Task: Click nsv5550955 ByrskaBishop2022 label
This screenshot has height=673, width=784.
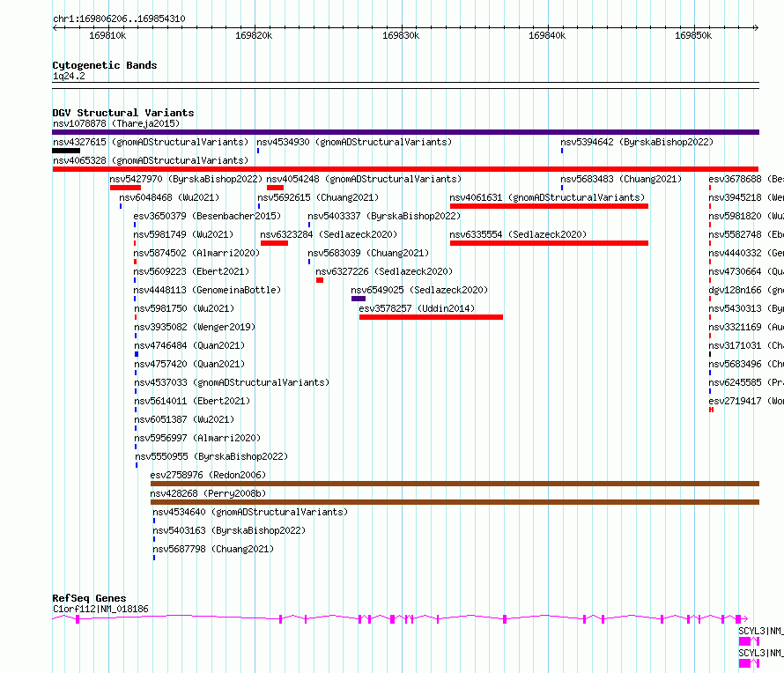Action: tap(211, 456)
